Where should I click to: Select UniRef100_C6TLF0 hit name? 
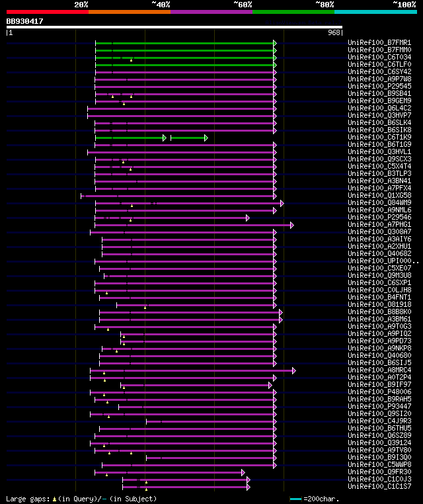pyautogui.click(x=379, y=65)
